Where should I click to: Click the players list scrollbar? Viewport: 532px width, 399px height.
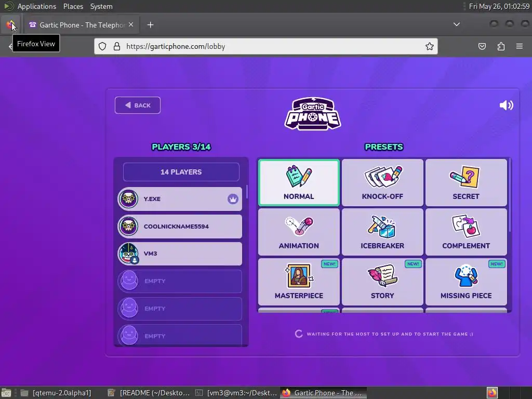tap(247, 192)
